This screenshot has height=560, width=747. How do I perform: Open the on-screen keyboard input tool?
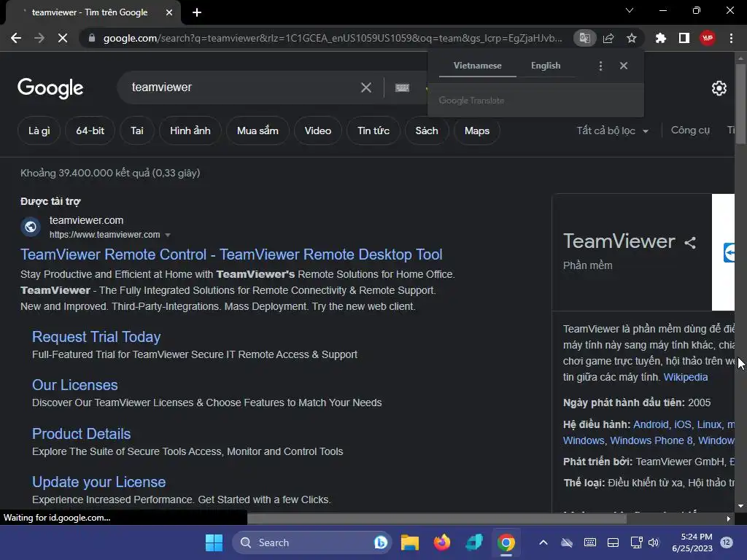[x=402, y=87]
